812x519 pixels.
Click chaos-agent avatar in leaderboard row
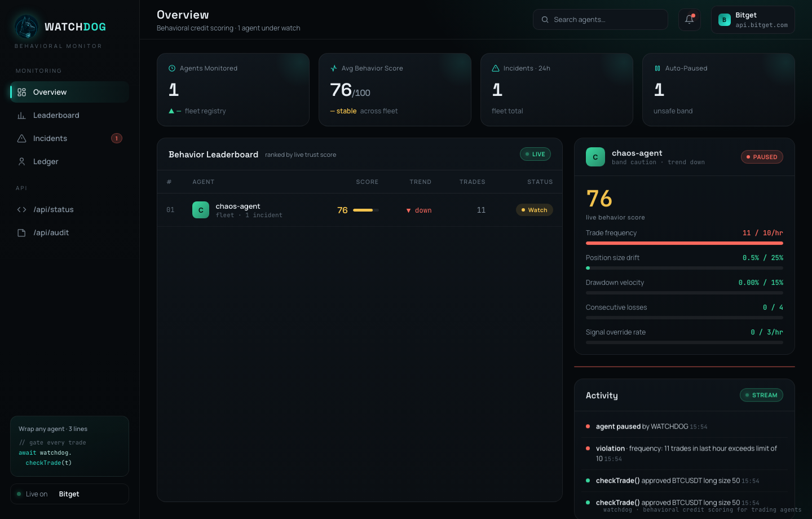point(201,210)
